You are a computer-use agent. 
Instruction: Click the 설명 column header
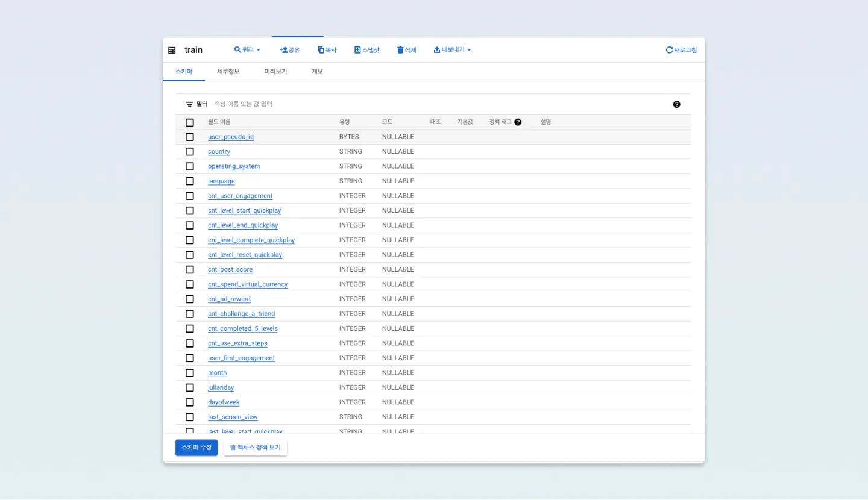coord(546,122)
